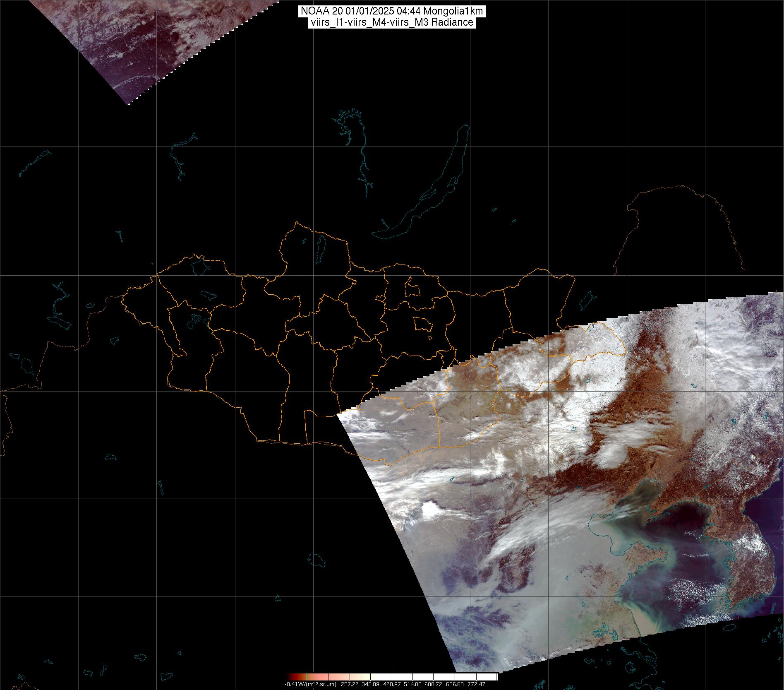Click the color bar value '600.72'
Image resolution: width=784 pixels, height=690 pixels.
(433, 684)
